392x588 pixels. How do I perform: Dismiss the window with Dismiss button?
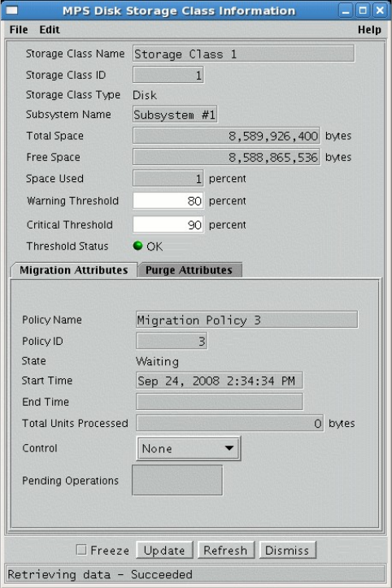coord(287,550)
